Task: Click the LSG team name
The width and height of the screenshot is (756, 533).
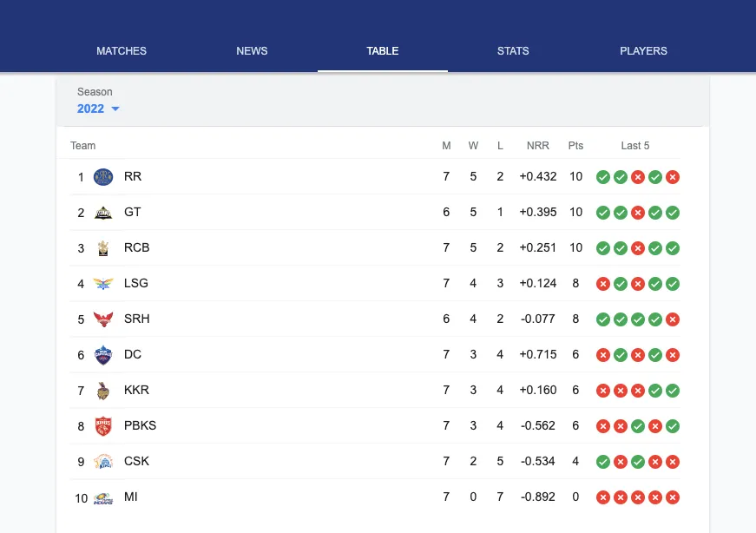Action: (x=136, y=283)
